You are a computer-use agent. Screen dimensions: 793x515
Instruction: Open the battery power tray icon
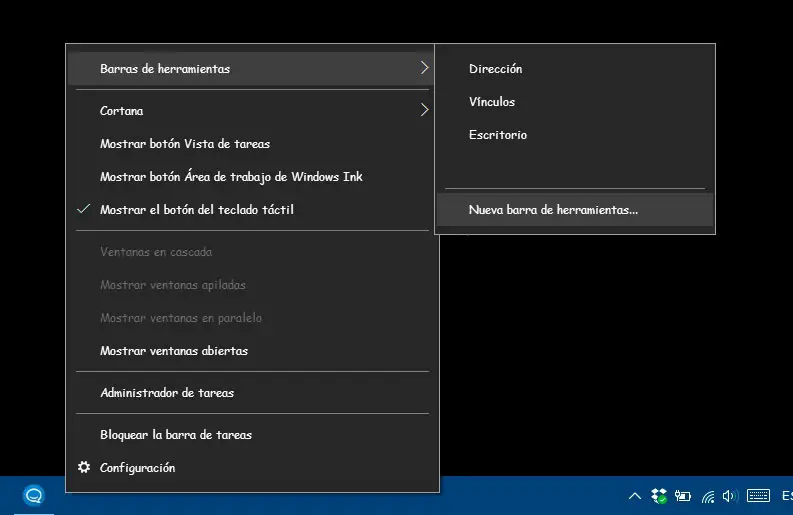pos(683,496)
